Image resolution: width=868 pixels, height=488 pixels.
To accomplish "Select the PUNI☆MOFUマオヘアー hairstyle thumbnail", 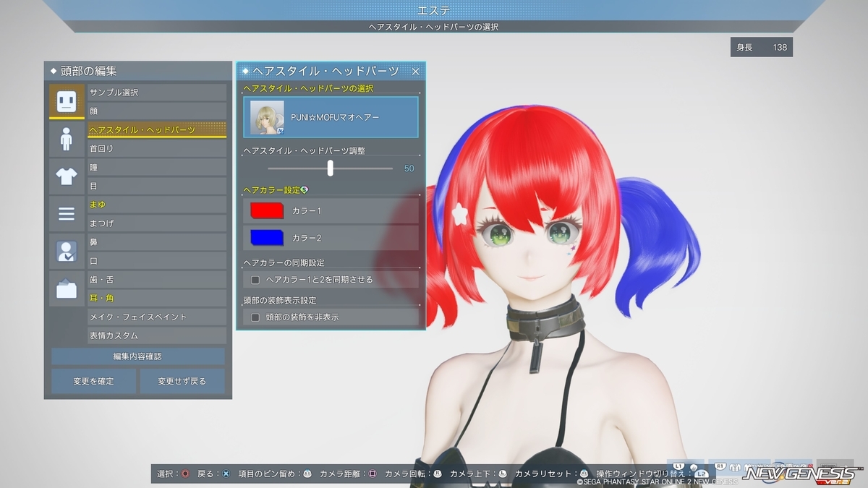I will click(267, 117).
